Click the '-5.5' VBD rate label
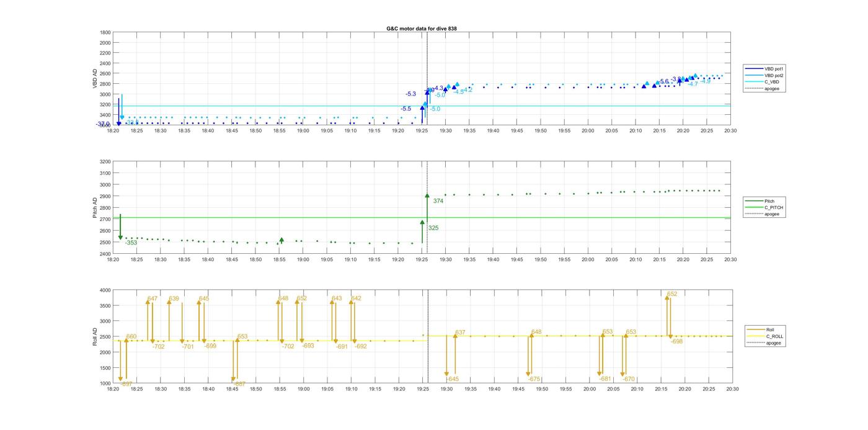Viewport: 868px width, 430px height. [405, 109]
